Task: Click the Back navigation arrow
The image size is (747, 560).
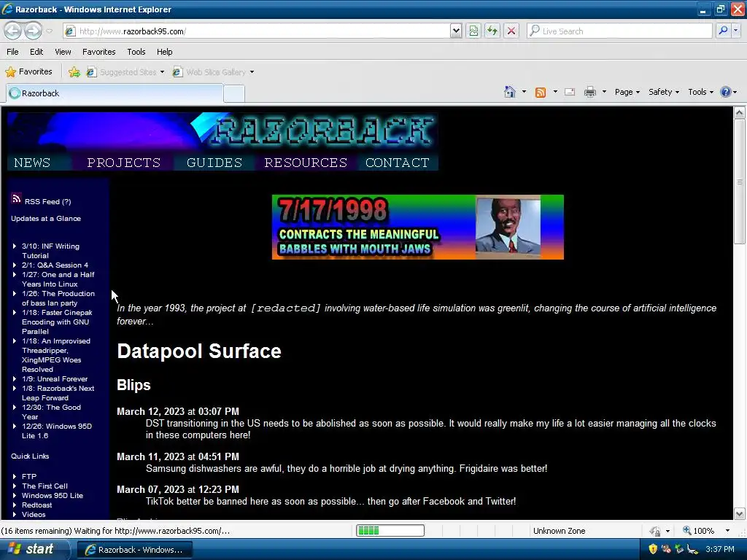Action: pyautogui.click(x=13, y=31)
